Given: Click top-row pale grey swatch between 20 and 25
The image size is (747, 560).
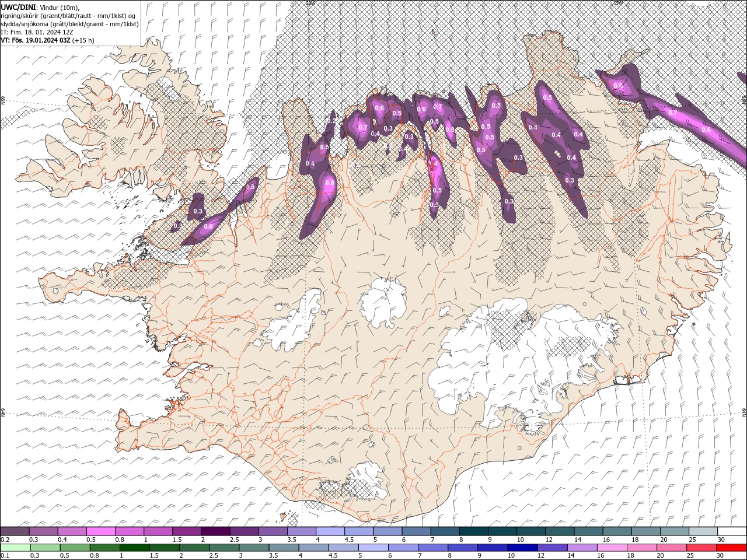Looking at the screenshot, I should (x=675, y=531).
